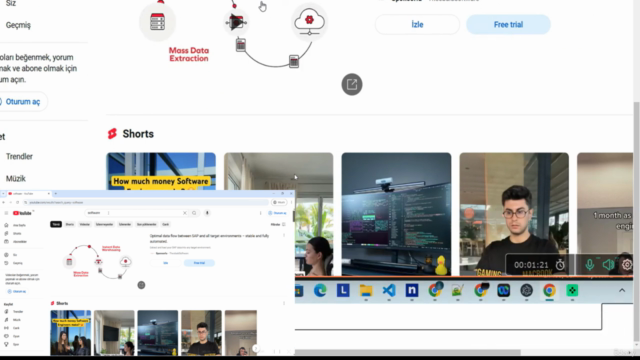Open the Shorts shelf three-dot menu in small window

(284, 303)
